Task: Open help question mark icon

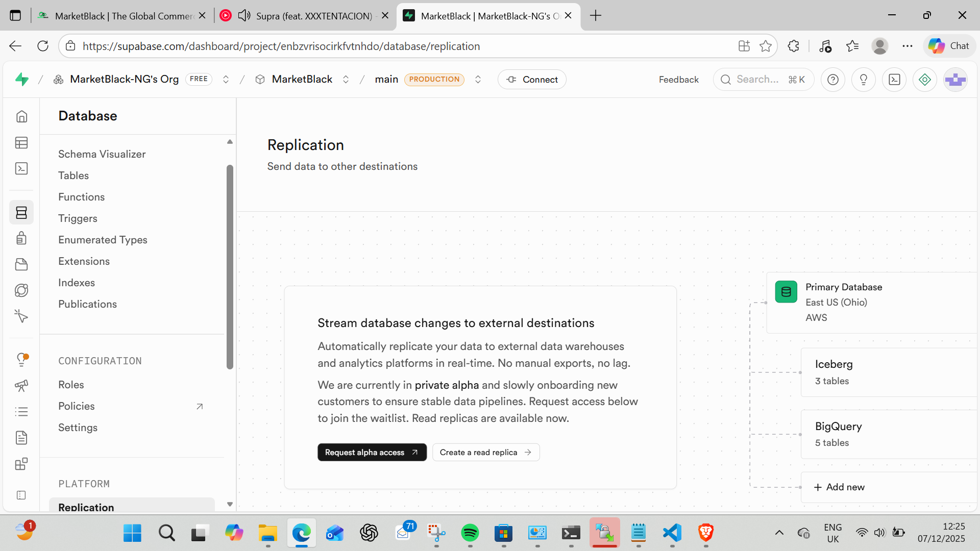Action: tap(832, 80)
